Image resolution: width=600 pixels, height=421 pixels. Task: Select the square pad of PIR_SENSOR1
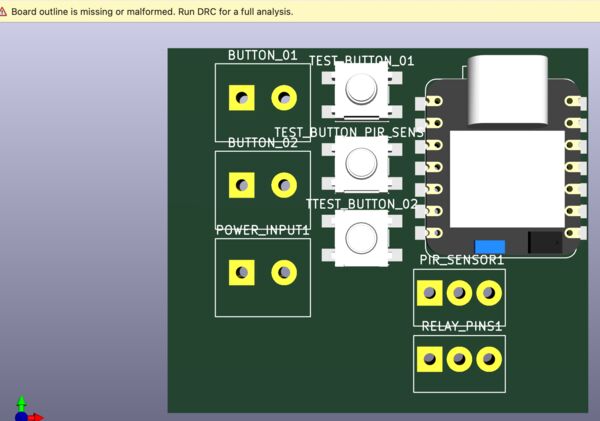coord(429,293)
